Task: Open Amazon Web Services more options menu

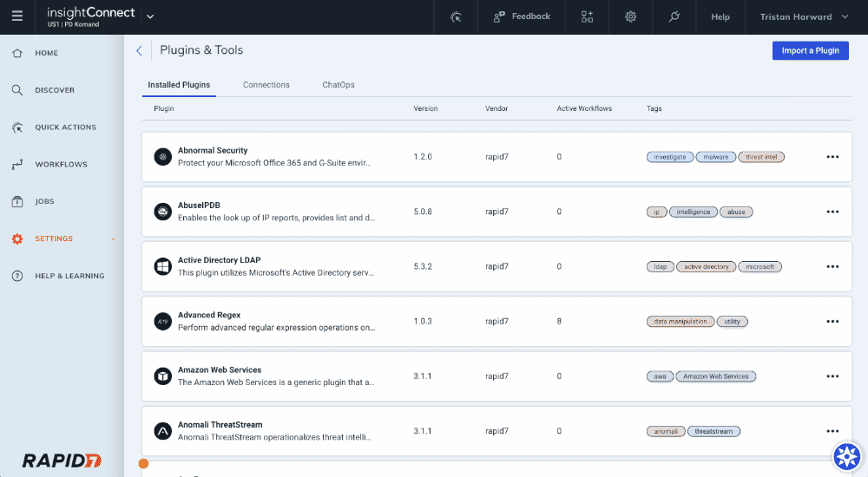Action: [x=832, y=376]
